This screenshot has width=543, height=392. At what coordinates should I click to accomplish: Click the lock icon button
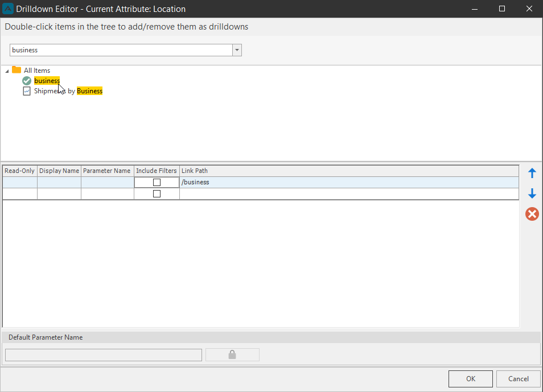(x=232, y=354)
